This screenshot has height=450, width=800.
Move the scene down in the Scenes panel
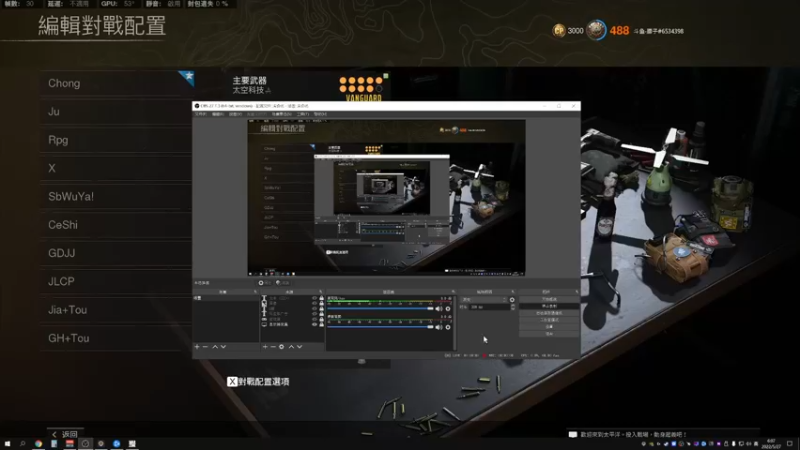point(223,347)
